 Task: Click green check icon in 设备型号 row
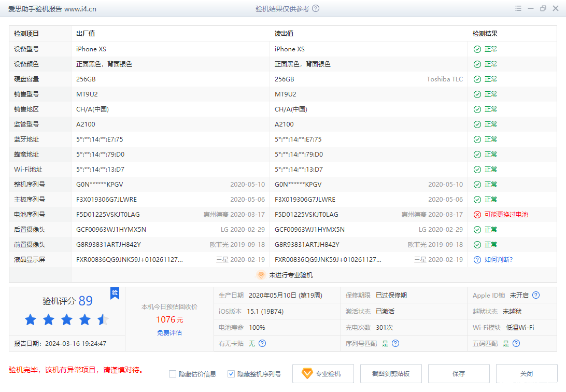(x=477, y=49)
